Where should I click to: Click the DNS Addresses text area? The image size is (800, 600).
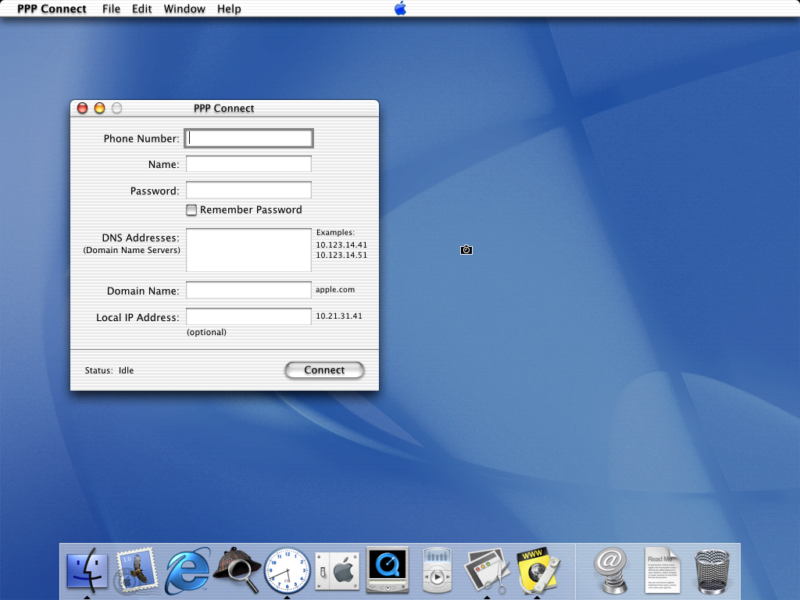pos(248,248)
